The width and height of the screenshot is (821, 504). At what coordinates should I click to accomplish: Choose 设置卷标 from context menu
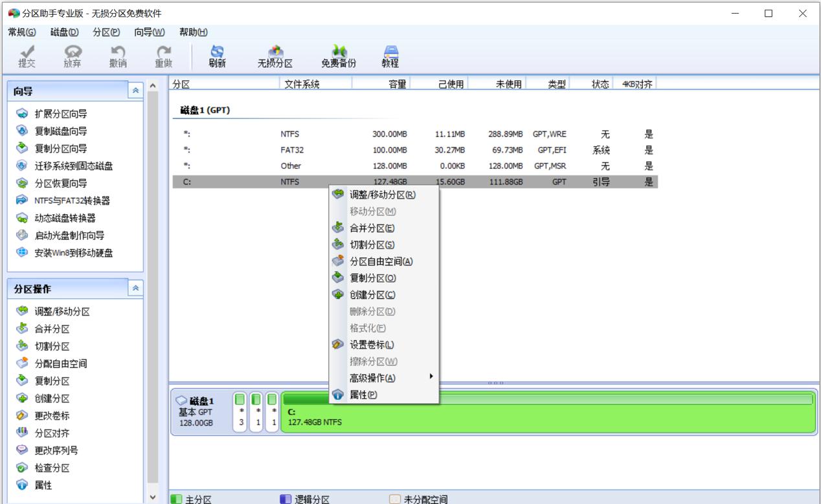click(x=384, y=345)
